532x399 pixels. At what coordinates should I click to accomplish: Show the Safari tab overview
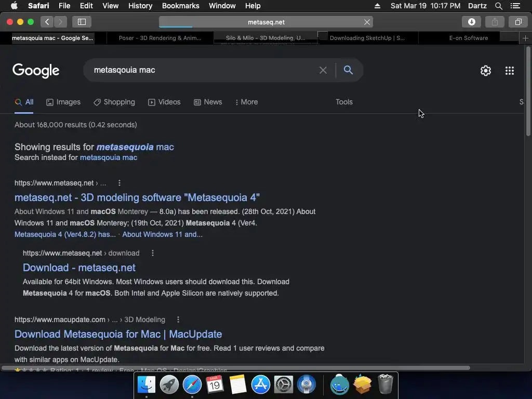click(x=518, y=22)
